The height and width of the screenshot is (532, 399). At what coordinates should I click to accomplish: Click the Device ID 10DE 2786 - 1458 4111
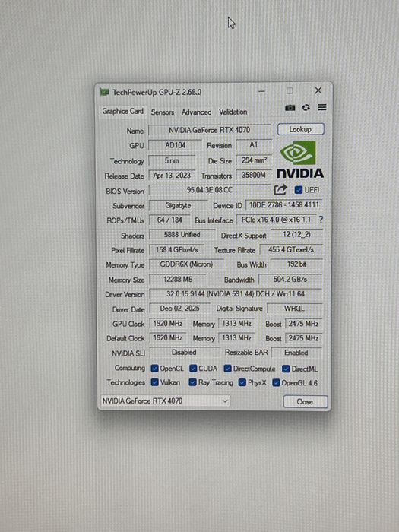click(x=284, y=205)
